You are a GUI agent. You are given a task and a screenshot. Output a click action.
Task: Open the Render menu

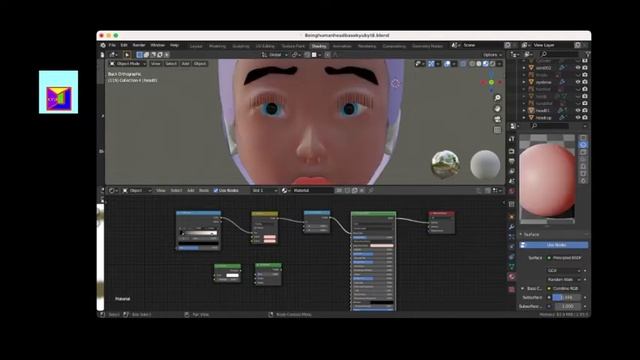(139, 45)
